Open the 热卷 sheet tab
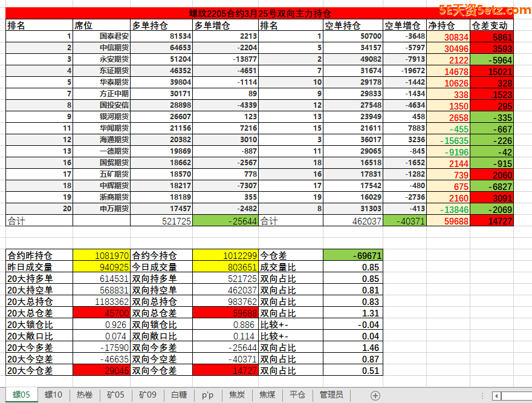 point(85,395)
